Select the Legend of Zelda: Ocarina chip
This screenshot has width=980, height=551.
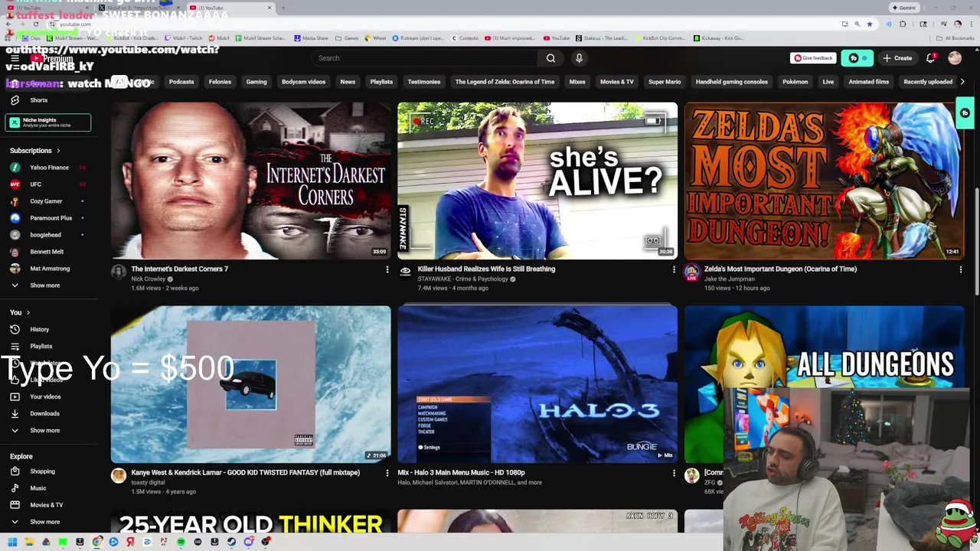click(x=505, y=82)
